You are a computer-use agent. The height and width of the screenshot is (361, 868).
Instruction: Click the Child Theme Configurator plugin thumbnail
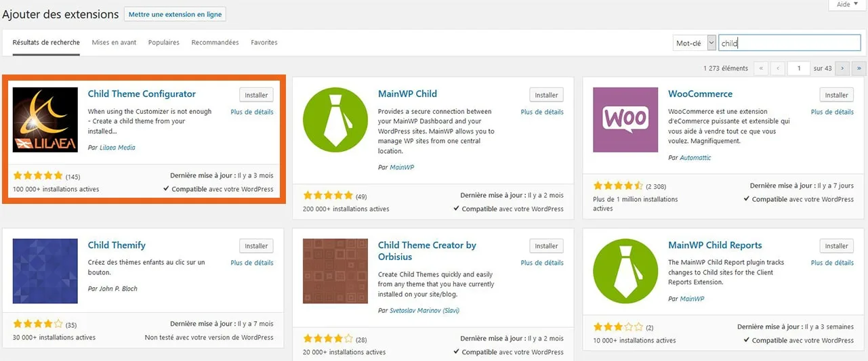point(45,120)
